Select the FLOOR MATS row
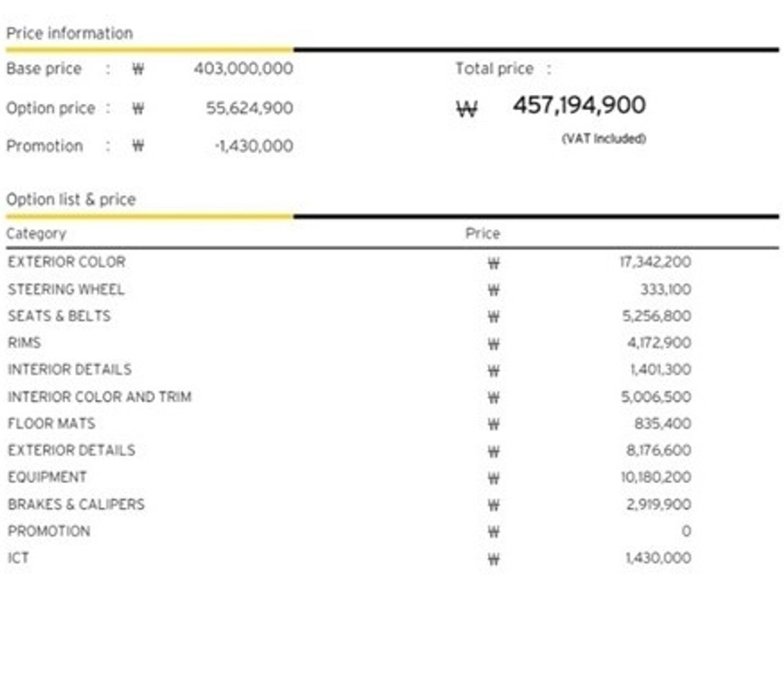This screenshot has height=676, width=784. [349, 423]
